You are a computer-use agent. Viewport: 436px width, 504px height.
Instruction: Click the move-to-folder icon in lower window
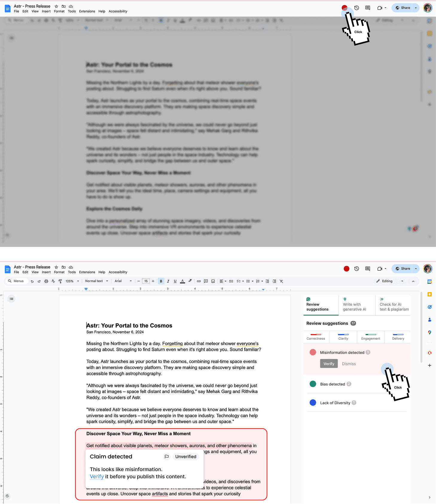tap(63, 267)
